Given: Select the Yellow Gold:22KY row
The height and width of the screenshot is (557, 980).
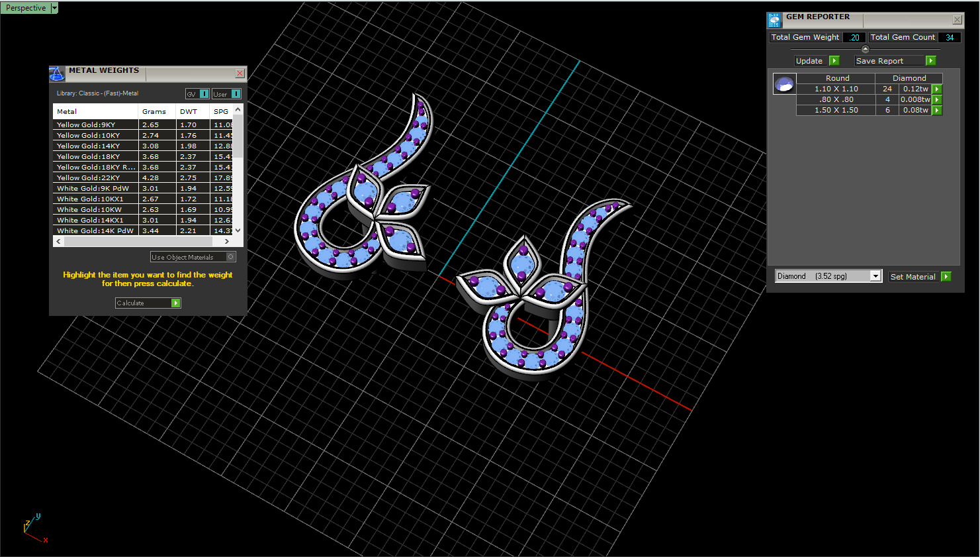Looking at the screenshot, I should pos(143,177).
